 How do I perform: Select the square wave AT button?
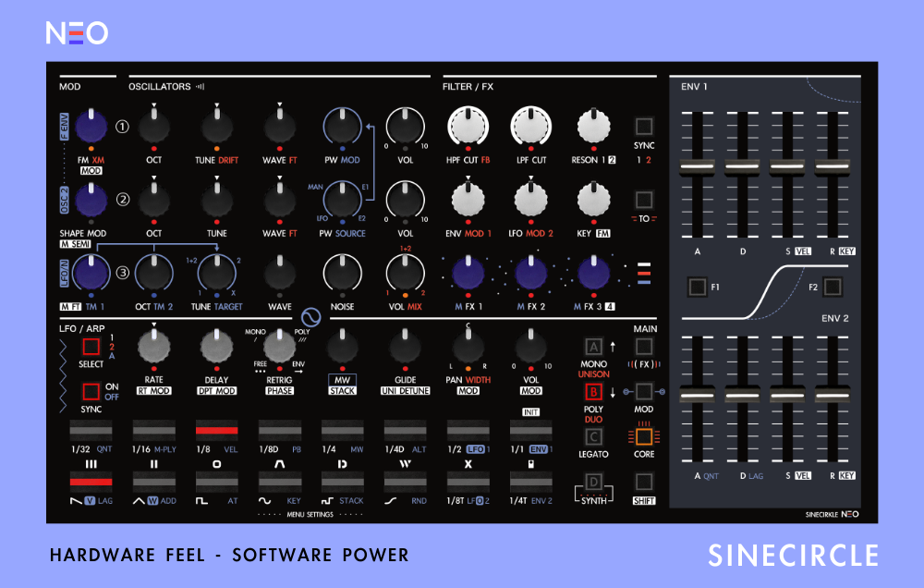(217, 482)
